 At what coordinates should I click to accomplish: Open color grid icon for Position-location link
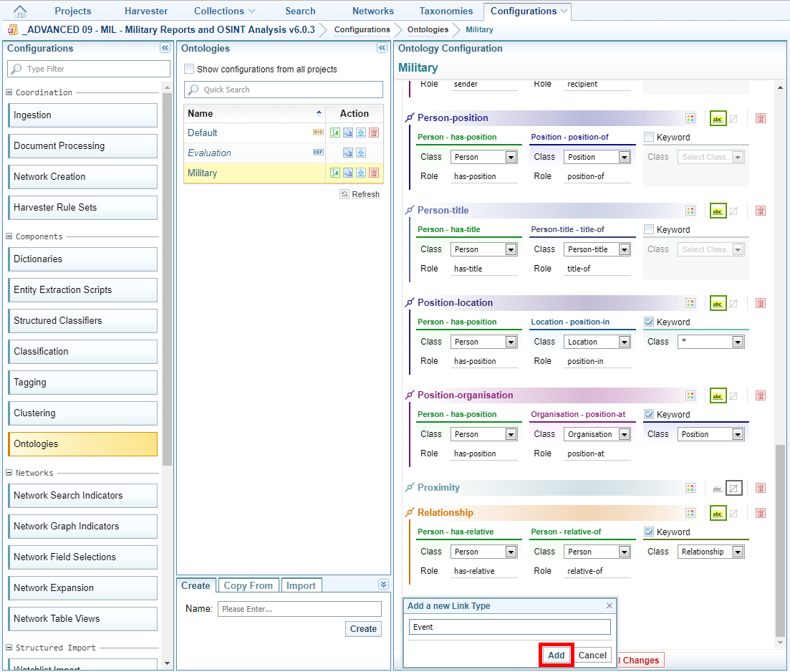(x=690, y=303)
